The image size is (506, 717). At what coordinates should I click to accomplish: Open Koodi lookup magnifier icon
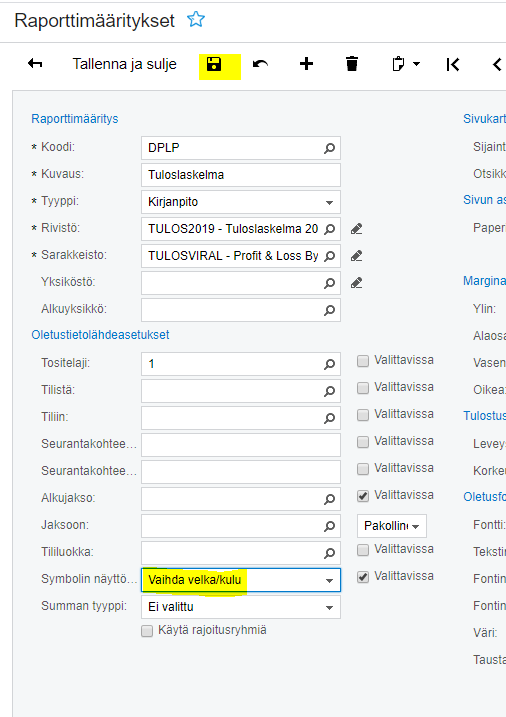click(x=330, y=149)
